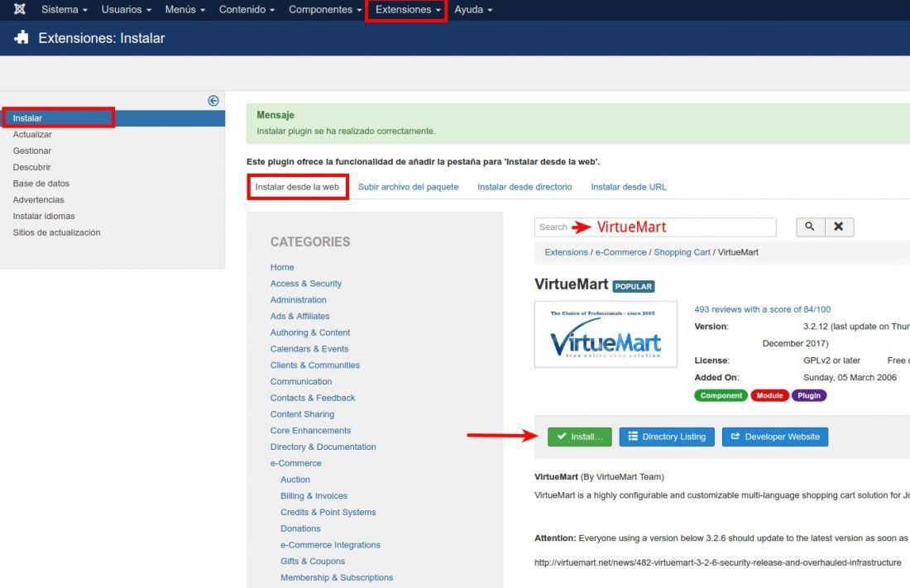
Task: Switch to Instalar desde la web tab
Action: pos(297,187)
